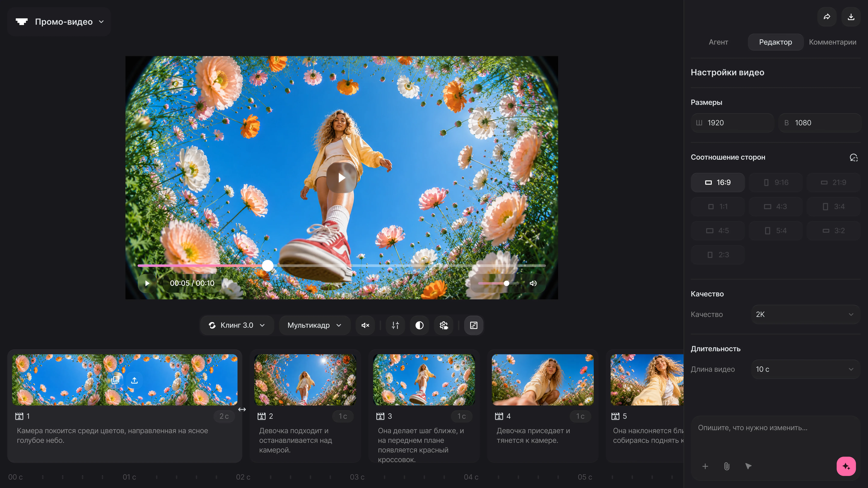Viewport: 868px width, 488px height.
Task: Select the scene 2 thumbnail
Action: click(305, 380)
